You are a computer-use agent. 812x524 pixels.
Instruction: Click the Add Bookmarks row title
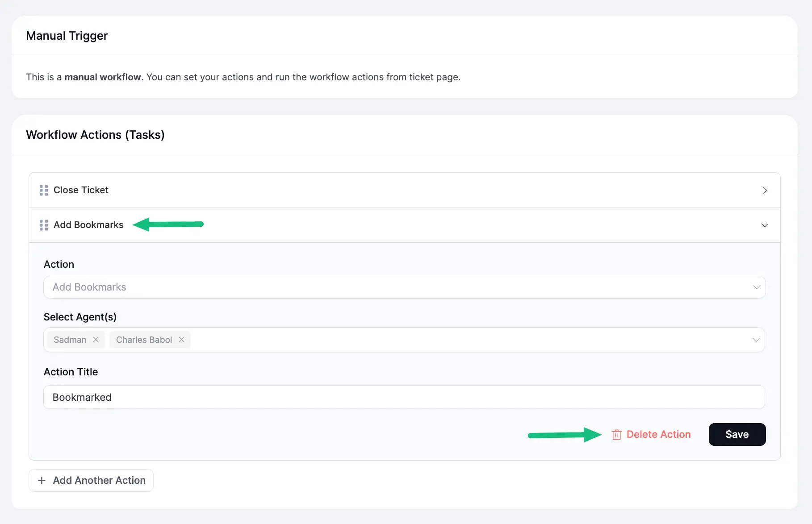pyautogui.click(x=88, y=225)
